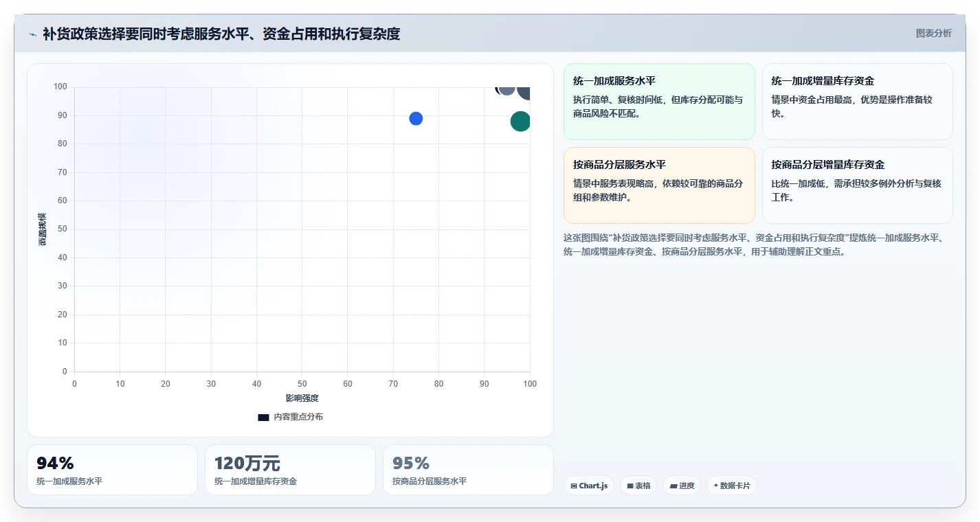This screenshot has width=980, height=522.
Task: Click label 统一加成服务水平 under 94%
Action: coord(69,481)
